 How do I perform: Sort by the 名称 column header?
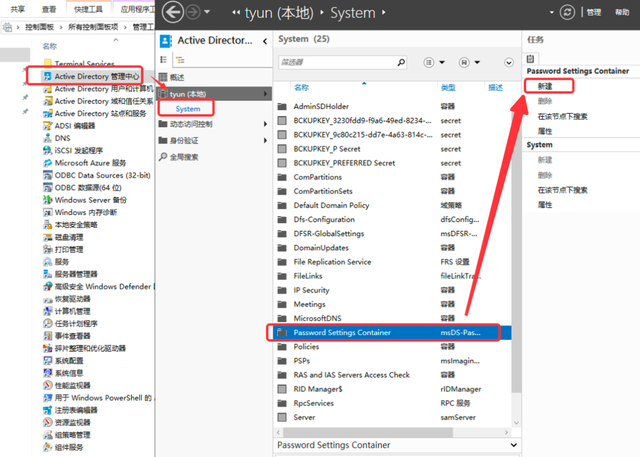301,87
